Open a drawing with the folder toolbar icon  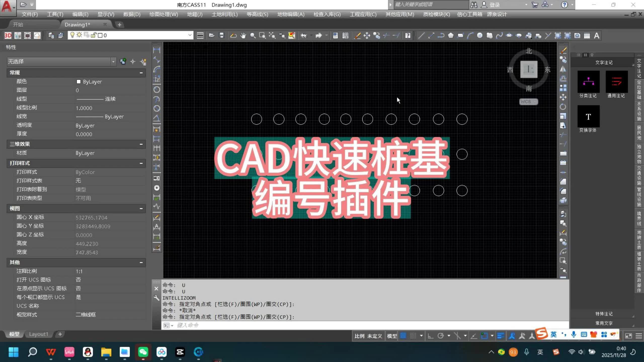212,35
